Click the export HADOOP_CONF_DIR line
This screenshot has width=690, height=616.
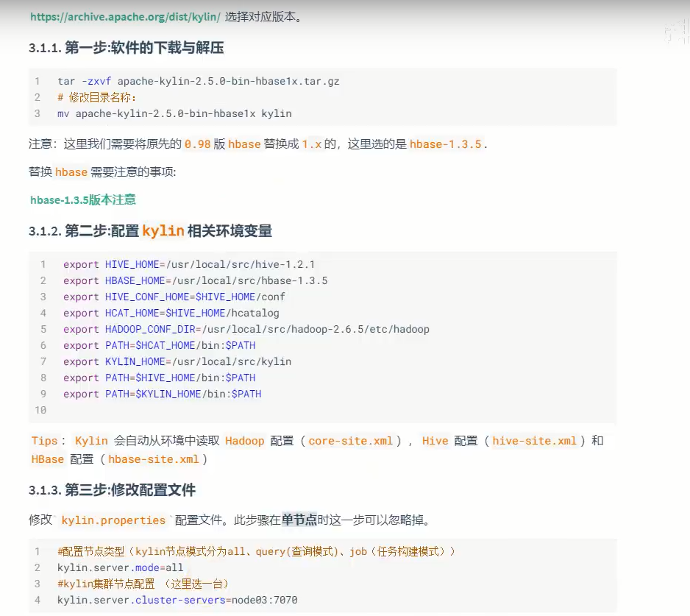click(x=246, y=330)
